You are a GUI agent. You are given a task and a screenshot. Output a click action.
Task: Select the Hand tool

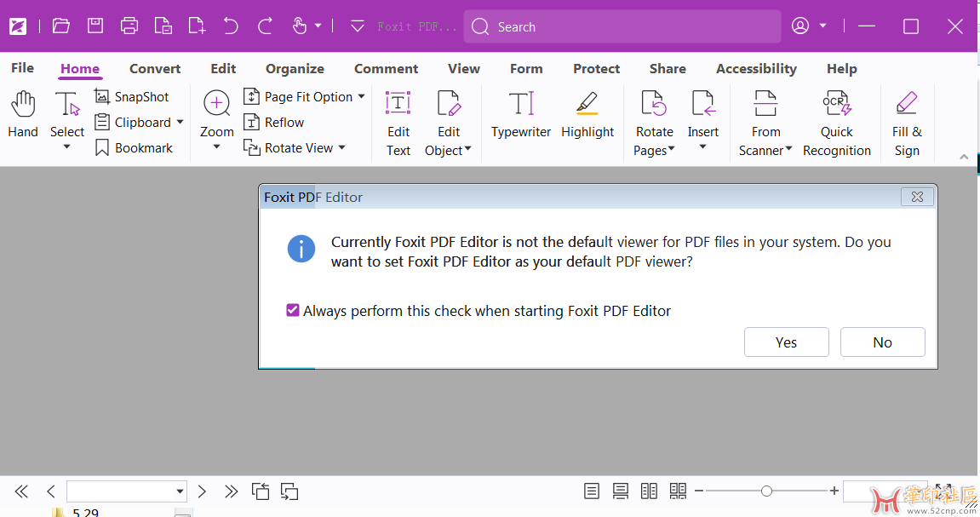click(x=23, y=114)
